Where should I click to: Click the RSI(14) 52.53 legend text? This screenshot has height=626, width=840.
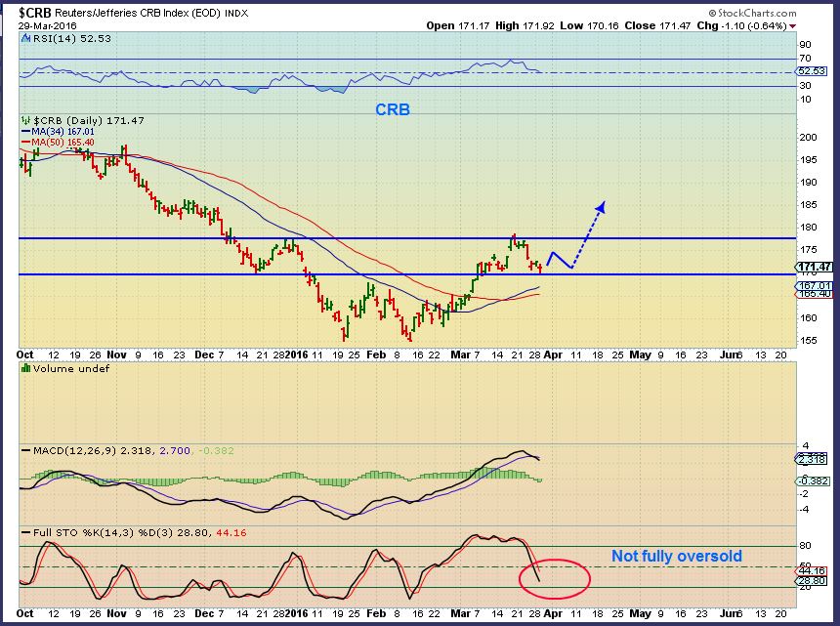(71, 38)
